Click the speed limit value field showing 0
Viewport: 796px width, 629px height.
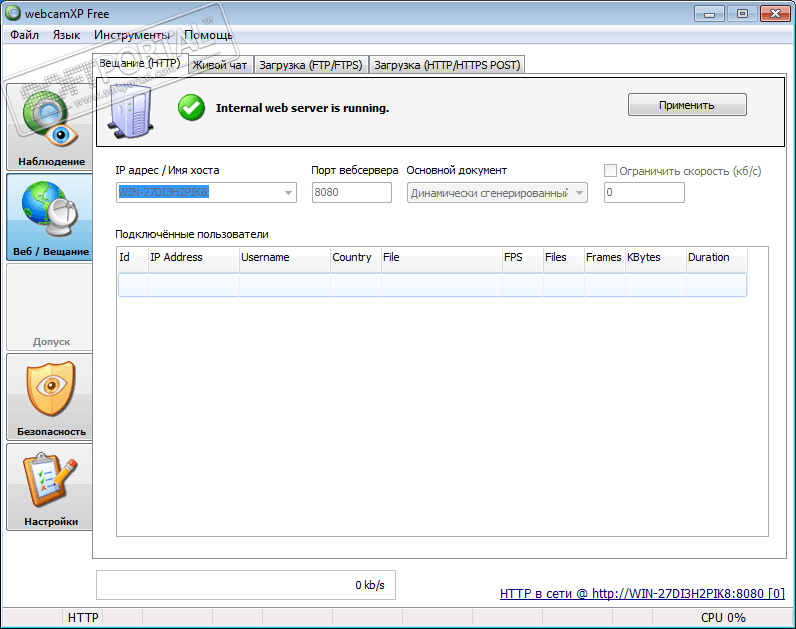(x=644, y=192)
